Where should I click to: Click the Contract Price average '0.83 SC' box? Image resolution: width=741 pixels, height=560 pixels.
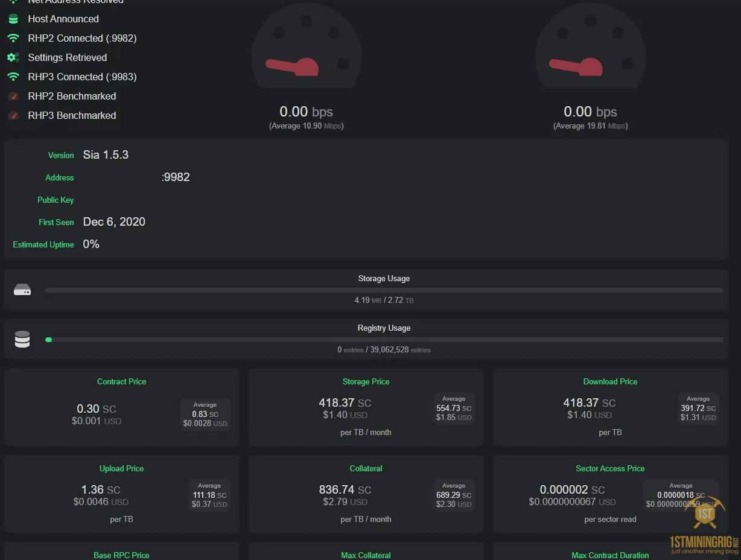click(205, 414)
